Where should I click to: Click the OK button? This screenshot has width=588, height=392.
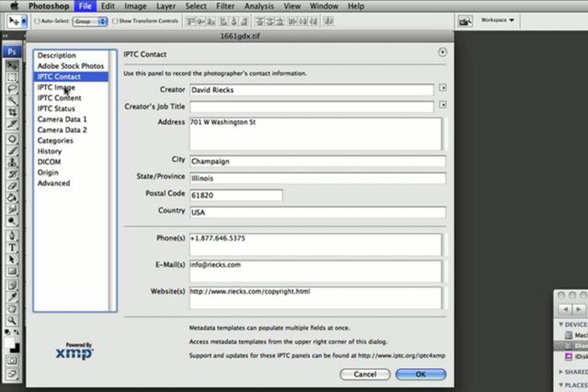point(421,374)
